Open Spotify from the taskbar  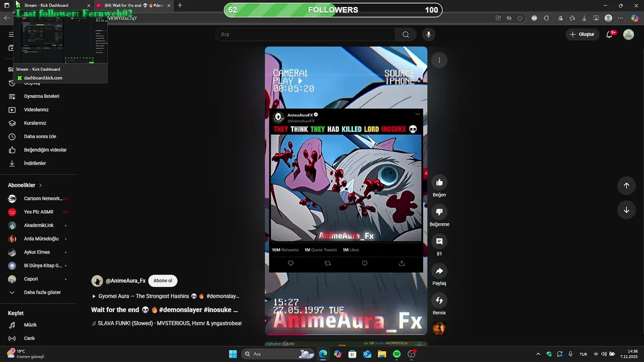[x=397, y=354]
